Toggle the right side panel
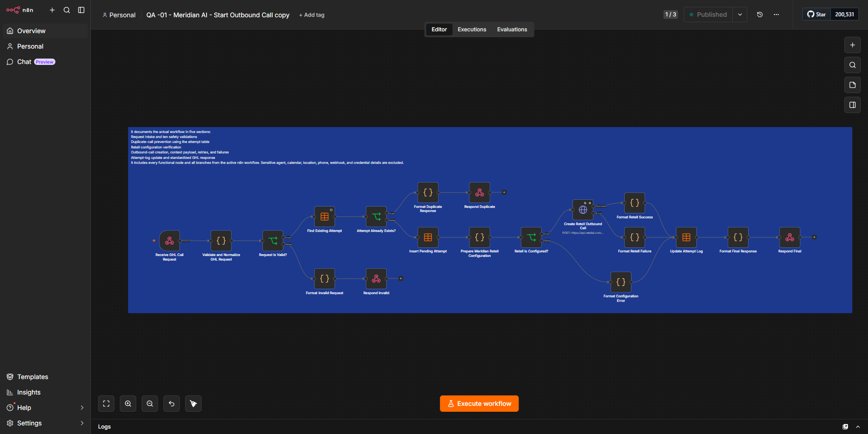The width and height of the screenshot is (868, 434). (853, 105)
